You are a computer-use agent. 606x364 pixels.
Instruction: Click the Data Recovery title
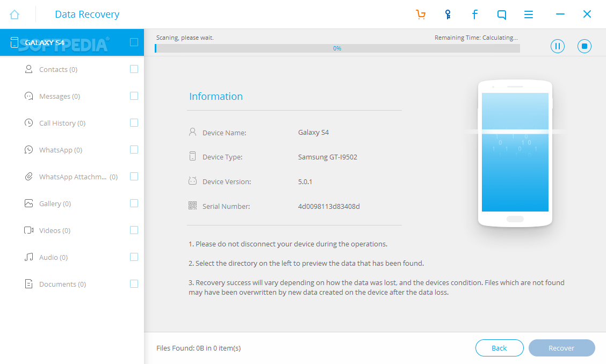[x=87, y=14]
